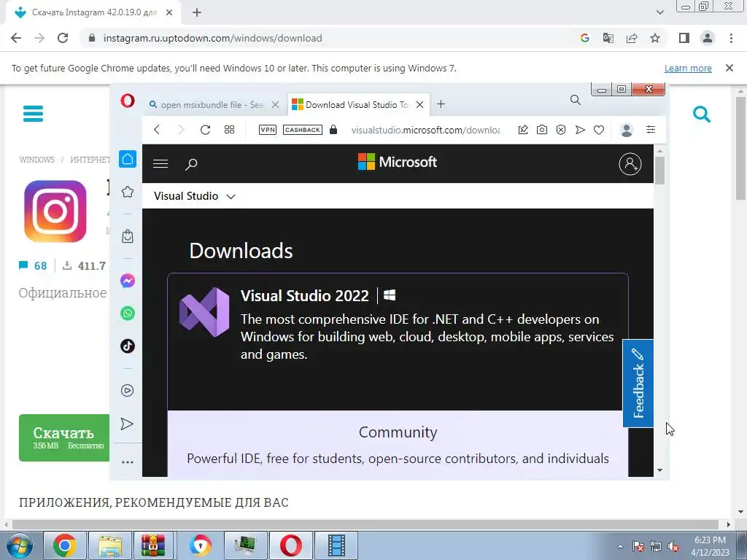
Task: Close the 'open msixbundle file' tab
Action: (x=275, y=105)
